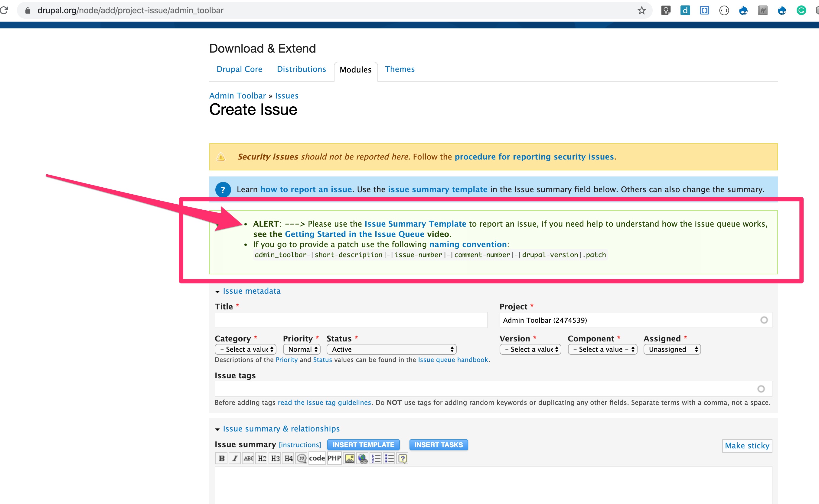The image size is (819, 504).
Task: Collapse Issue summary & relationships section
Action: [281, 429]
